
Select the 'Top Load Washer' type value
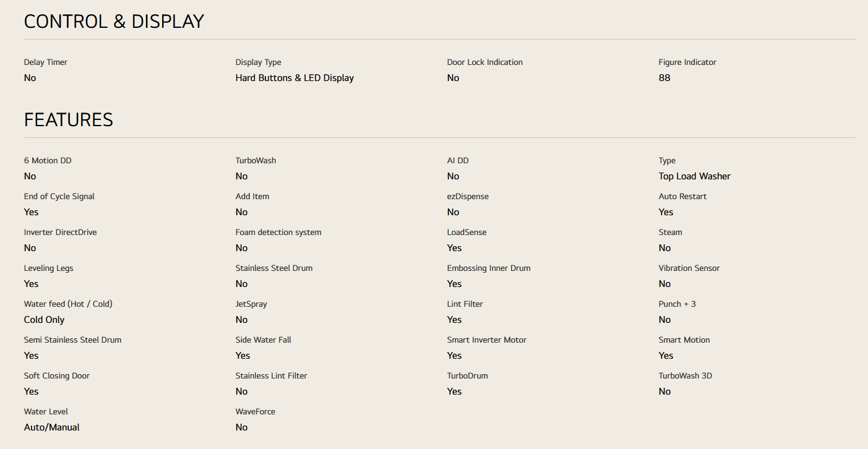pos(694,176)
